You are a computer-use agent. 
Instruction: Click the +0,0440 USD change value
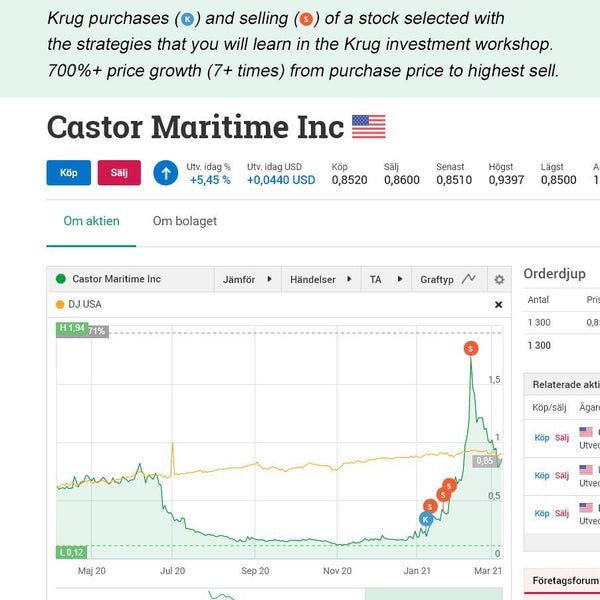281,180
